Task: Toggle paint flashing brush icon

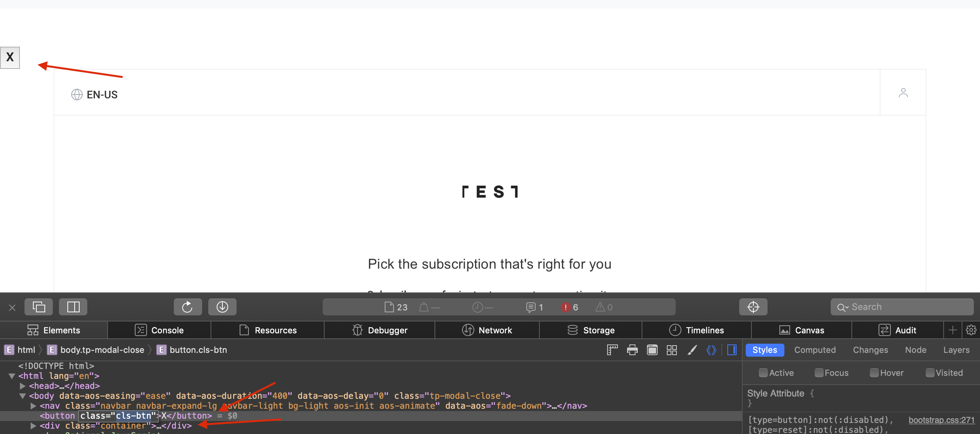Action: (x=692, y=350)
